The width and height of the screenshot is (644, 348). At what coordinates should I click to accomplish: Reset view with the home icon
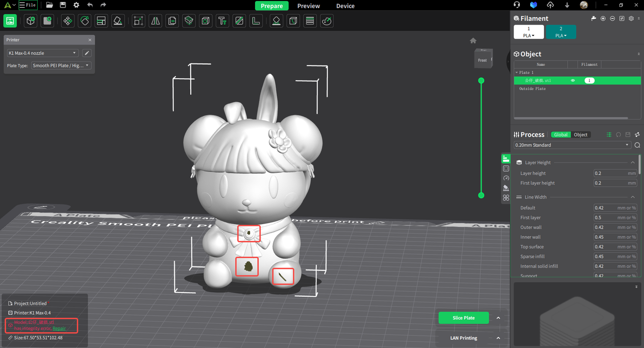coord(473,40)
